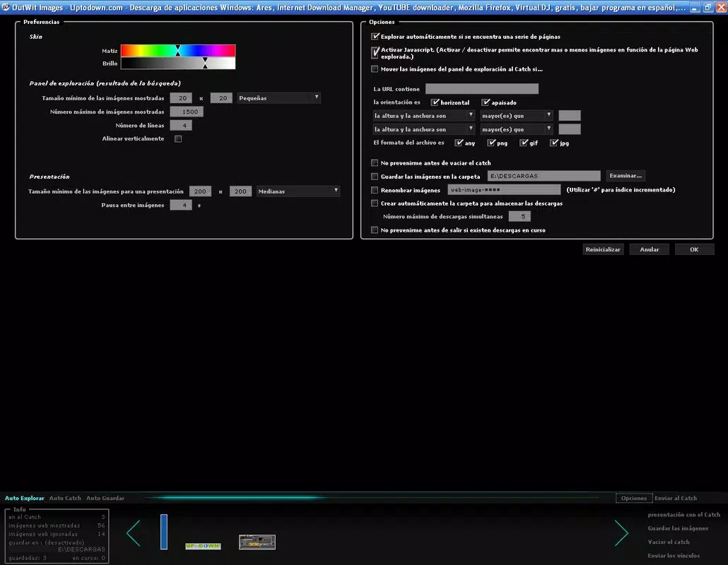
Task: Select the blue vertical bar thumbnail
Action: tap(164, 532)
